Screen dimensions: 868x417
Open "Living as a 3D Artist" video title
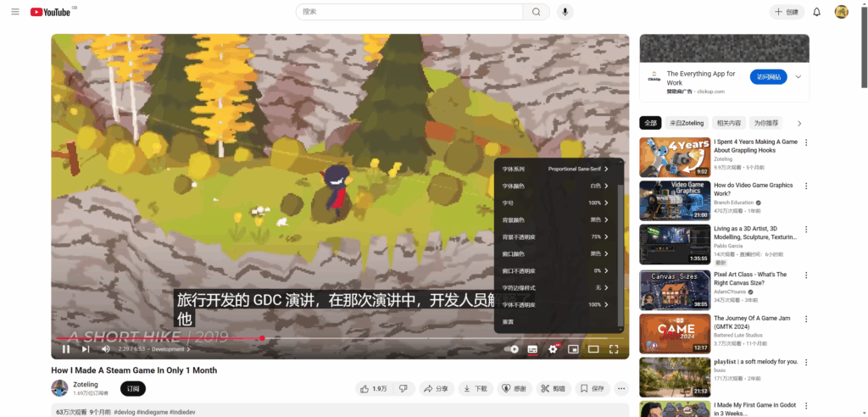click(755, 232)
